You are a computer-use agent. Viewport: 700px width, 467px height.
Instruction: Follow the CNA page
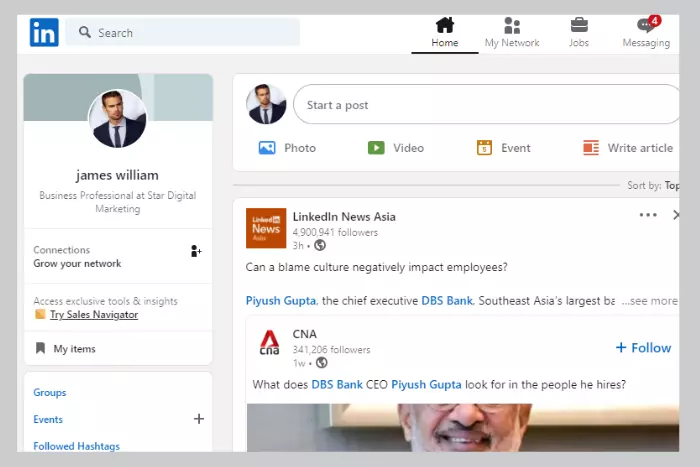(643, 347)
